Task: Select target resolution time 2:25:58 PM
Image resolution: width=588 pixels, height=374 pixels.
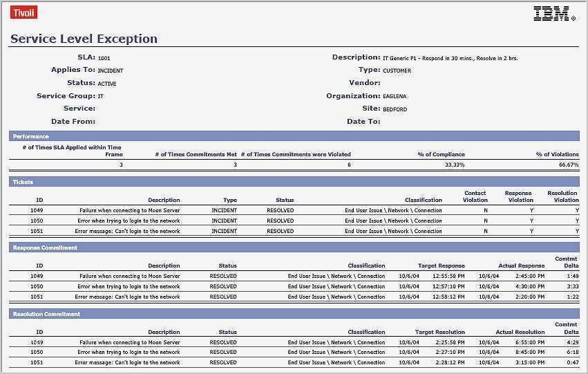Action: click(x=450, y=342)
